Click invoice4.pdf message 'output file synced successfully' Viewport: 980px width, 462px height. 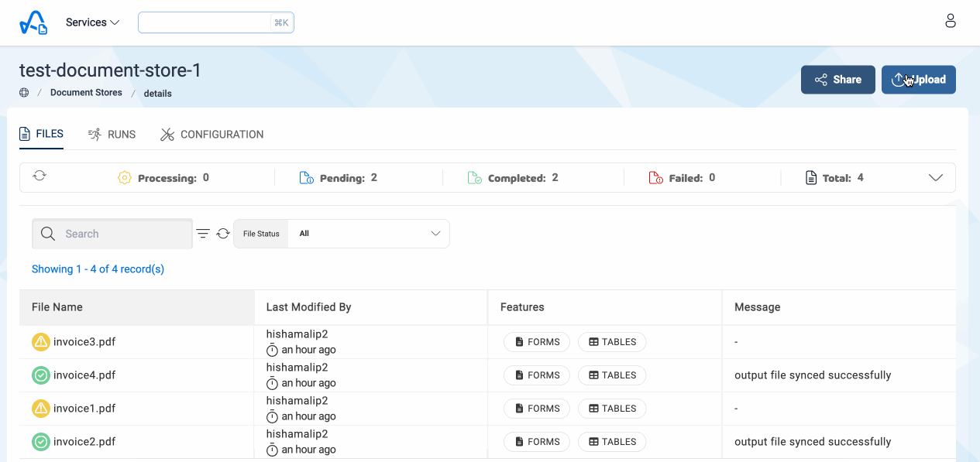pyautogui.click(x=813, y=375)
